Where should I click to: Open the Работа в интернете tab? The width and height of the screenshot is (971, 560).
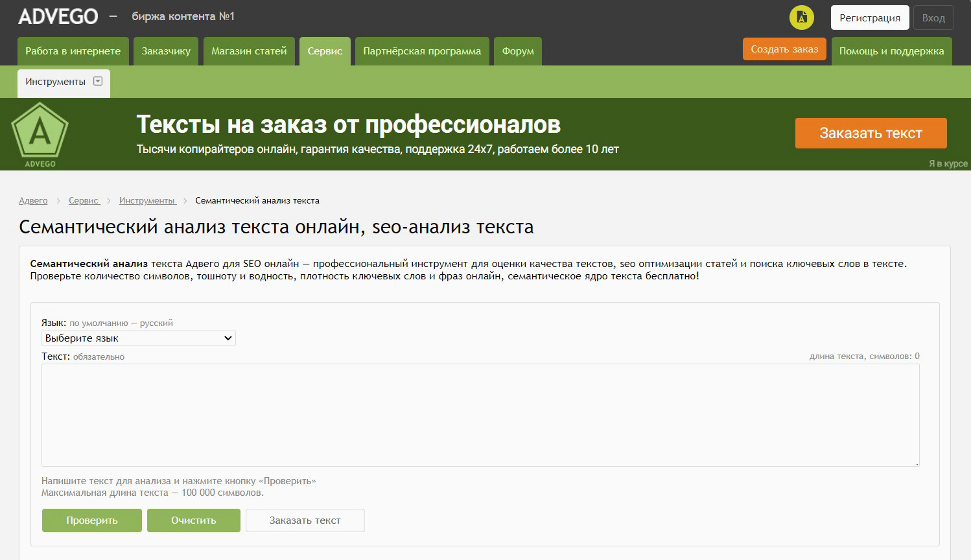click(x=73, y=51)
